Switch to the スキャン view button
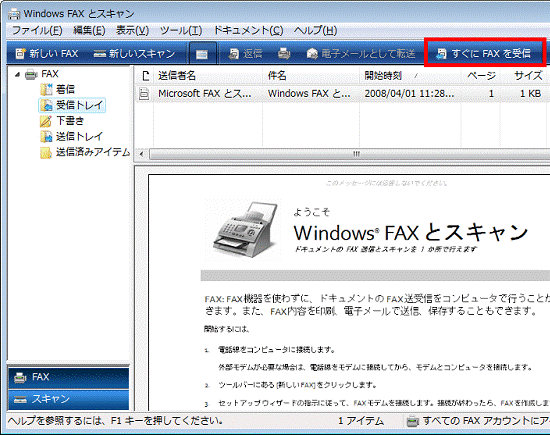 (69, 399)
